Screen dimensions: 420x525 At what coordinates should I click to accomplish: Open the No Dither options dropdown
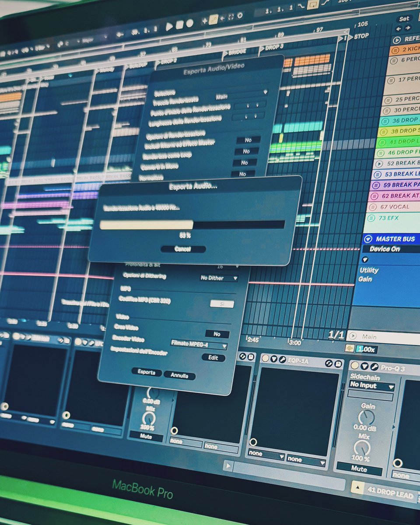(218, 278)
